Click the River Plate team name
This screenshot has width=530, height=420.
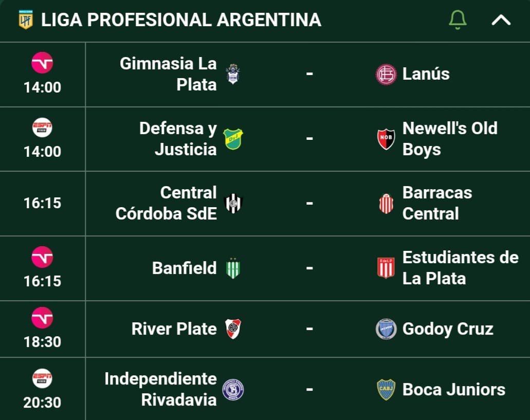pos(174,329)
